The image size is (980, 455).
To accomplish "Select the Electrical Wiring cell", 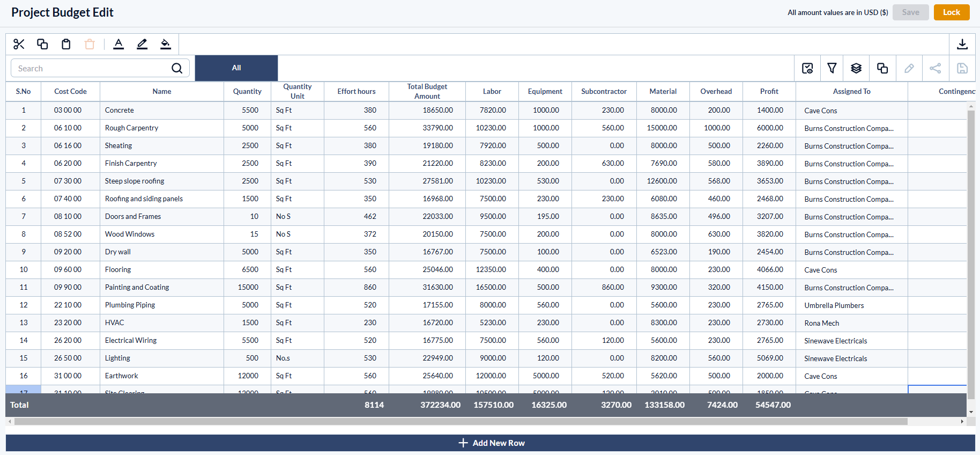I will click(162, 340).
